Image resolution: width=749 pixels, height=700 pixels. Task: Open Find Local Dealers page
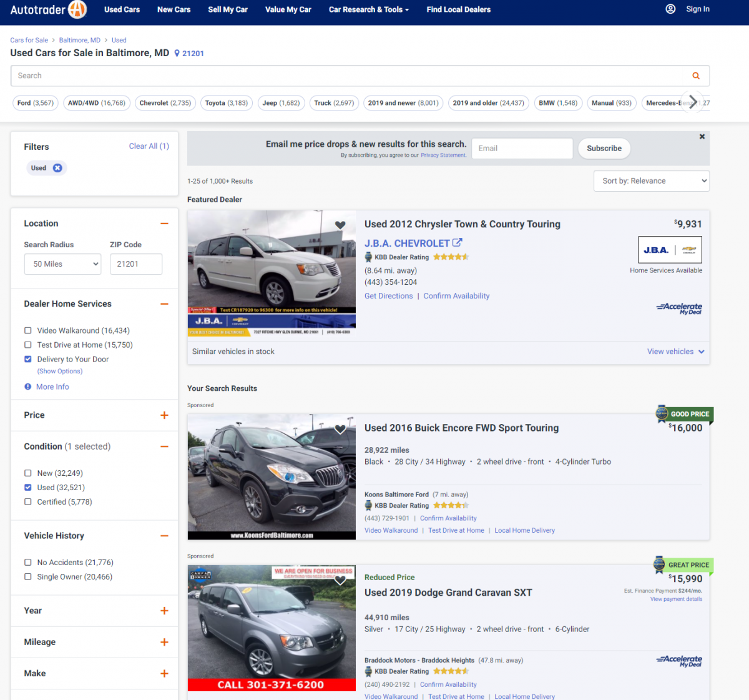(x=458, y=9)
